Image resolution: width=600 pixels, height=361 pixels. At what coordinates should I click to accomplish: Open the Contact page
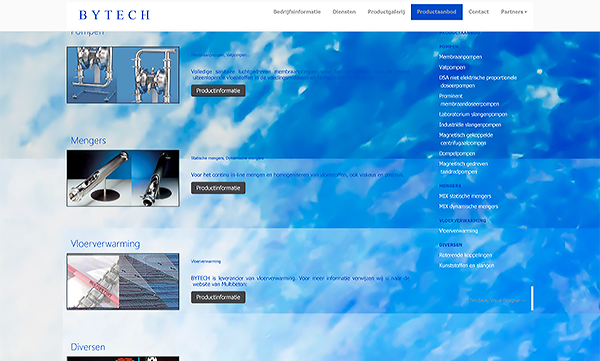pyautogui.click(x=478, y=12)
